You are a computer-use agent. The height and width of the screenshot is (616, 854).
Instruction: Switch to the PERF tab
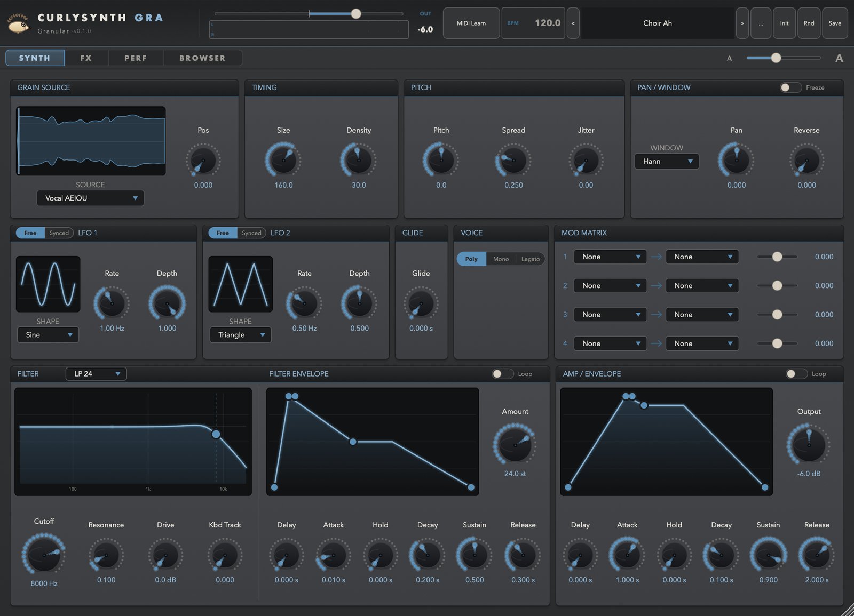tap(136, 58)
